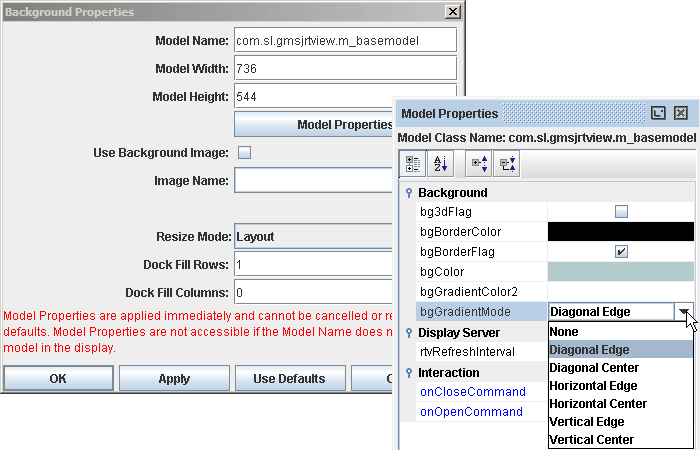Sort properties alphabetically with A-Z icon
700x450 pixels.
coord(440,164)
